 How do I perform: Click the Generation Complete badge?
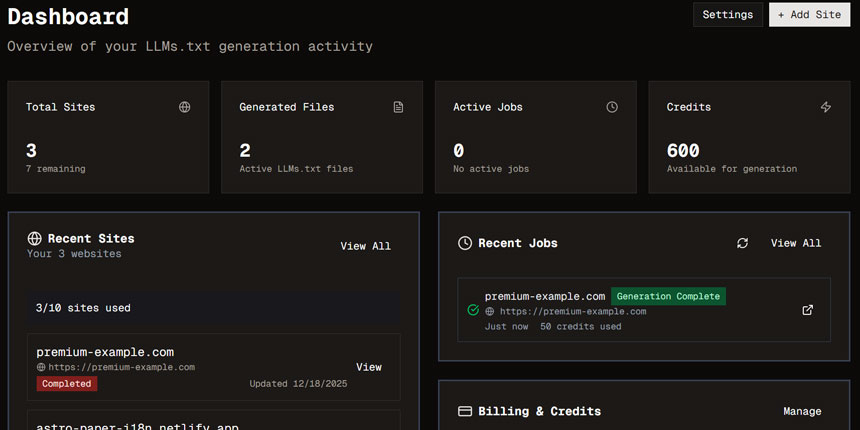point(668,297)
